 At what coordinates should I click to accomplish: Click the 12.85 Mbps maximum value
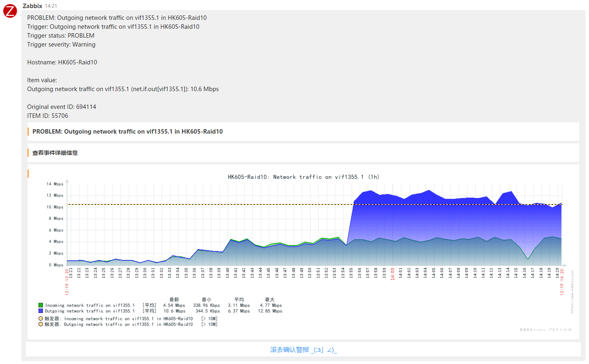[x=270, y=311]
